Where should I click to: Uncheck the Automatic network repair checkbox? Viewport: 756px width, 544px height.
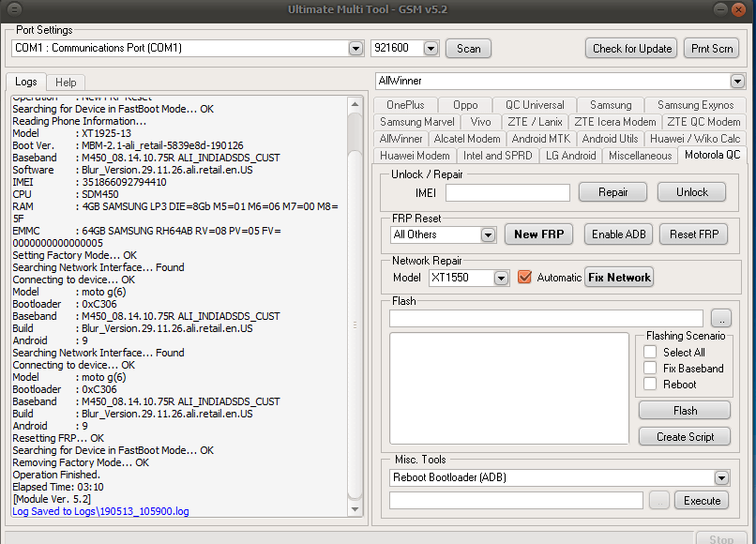(x=524, y=278)
